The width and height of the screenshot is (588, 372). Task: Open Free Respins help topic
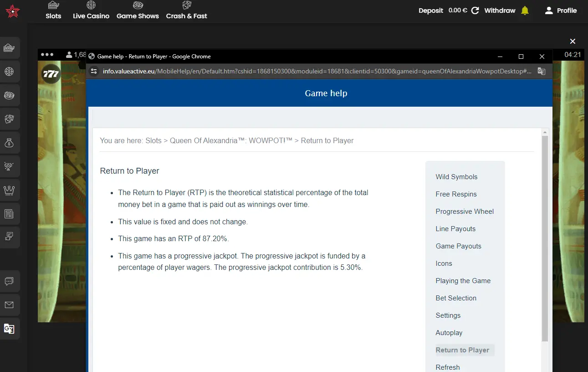pos(456,194)
